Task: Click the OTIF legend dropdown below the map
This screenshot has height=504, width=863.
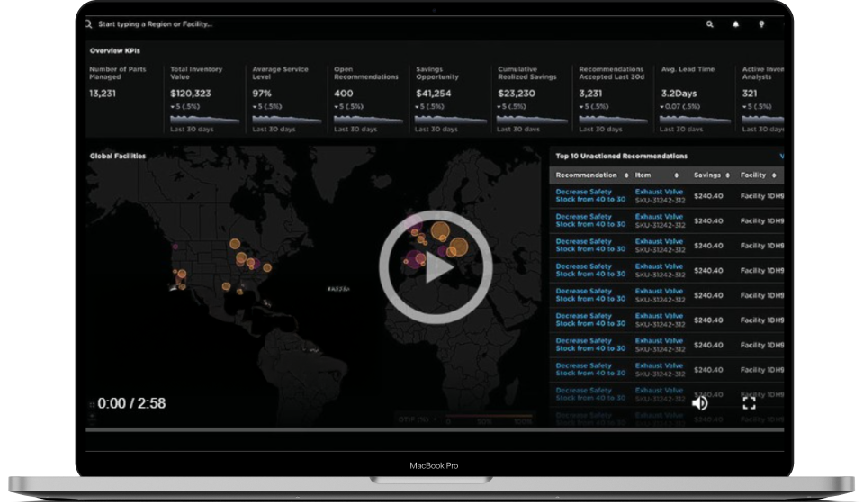Action: tap(417, 418)
